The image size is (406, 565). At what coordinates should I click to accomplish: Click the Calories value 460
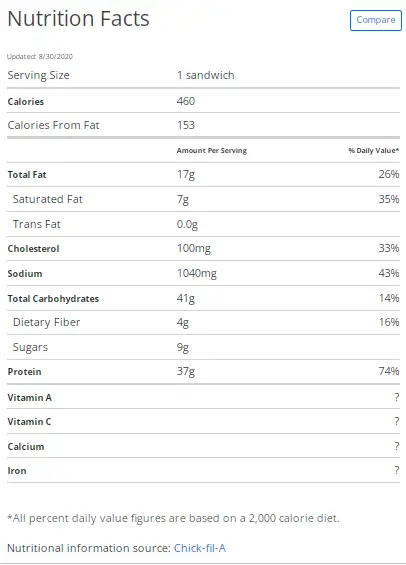[186, 101]
